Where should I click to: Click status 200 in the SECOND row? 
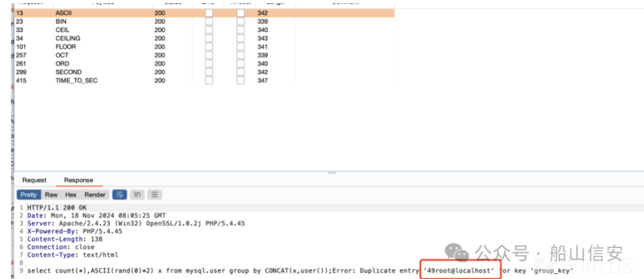160,72
